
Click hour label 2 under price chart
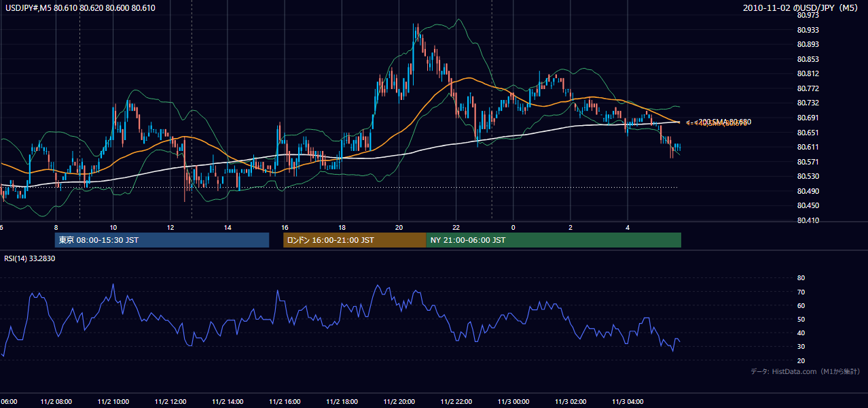pyautogui.click(x=571, y=228)
